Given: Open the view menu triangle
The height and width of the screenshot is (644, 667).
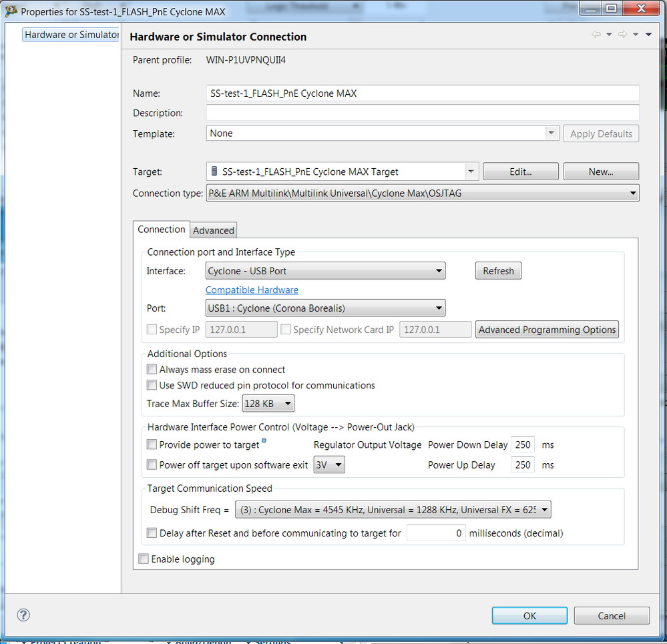Looking at the screenshot, I should tap(649, 35).
